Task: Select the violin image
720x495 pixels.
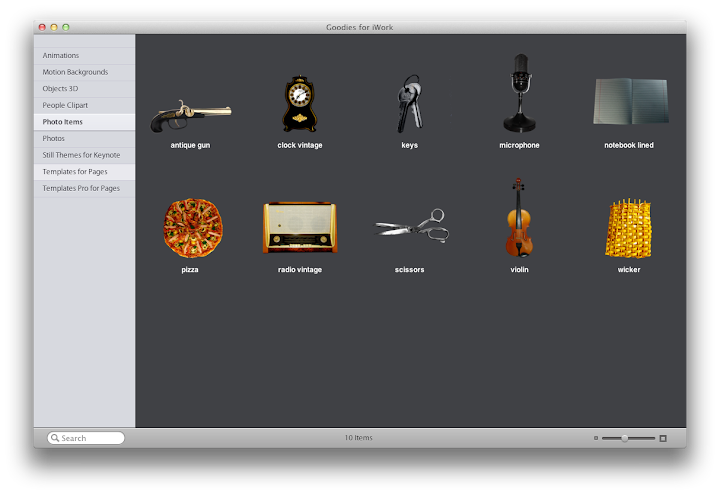Action: pos(519,218)
